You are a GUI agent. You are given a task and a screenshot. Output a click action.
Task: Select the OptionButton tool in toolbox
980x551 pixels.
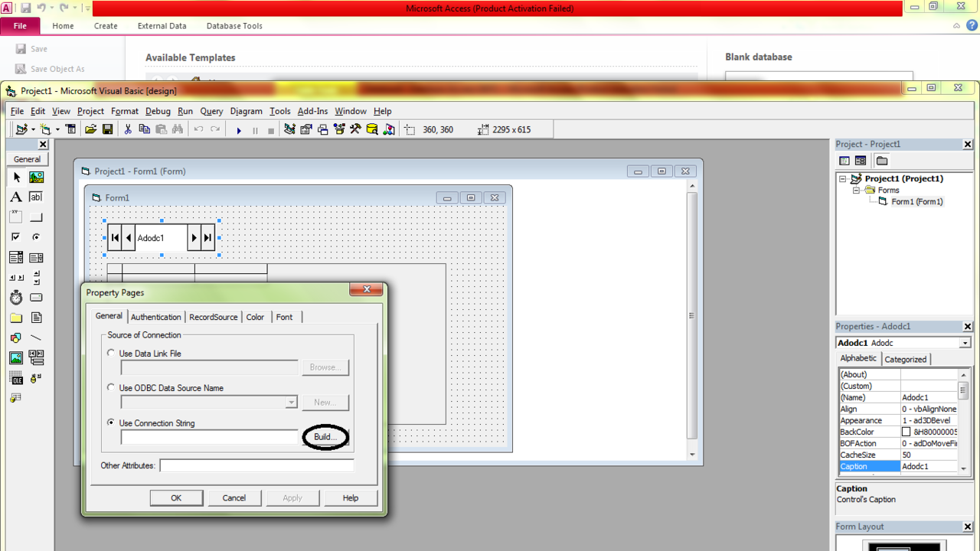point(36,236)
